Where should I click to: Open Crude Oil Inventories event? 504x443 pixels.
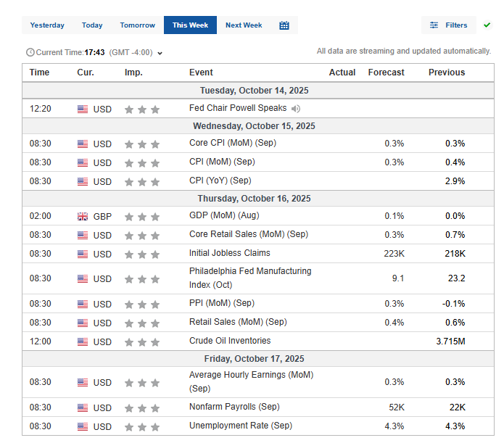coord(230,341)
